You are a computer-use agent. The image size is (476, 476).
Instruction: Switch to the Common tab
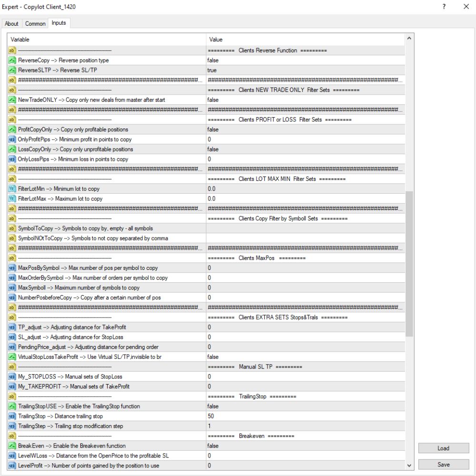click(35, 24)
